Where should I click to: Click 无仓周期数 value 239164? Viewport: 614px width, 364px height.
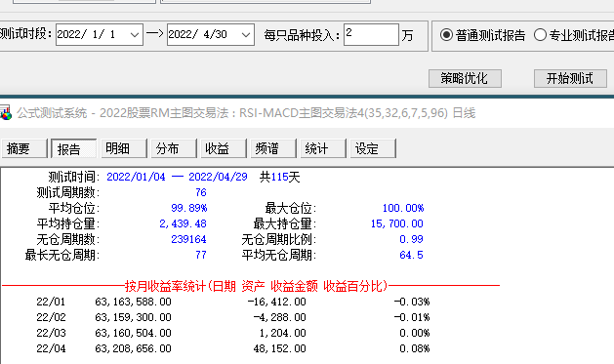click(188, 239)
